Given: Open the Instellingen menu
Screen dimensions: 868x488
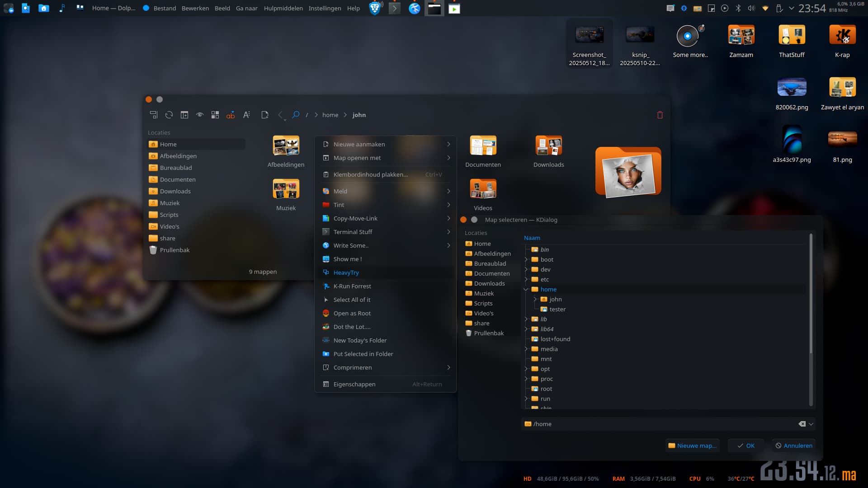Looking at the screenshot, I should (x=325, y=8).
